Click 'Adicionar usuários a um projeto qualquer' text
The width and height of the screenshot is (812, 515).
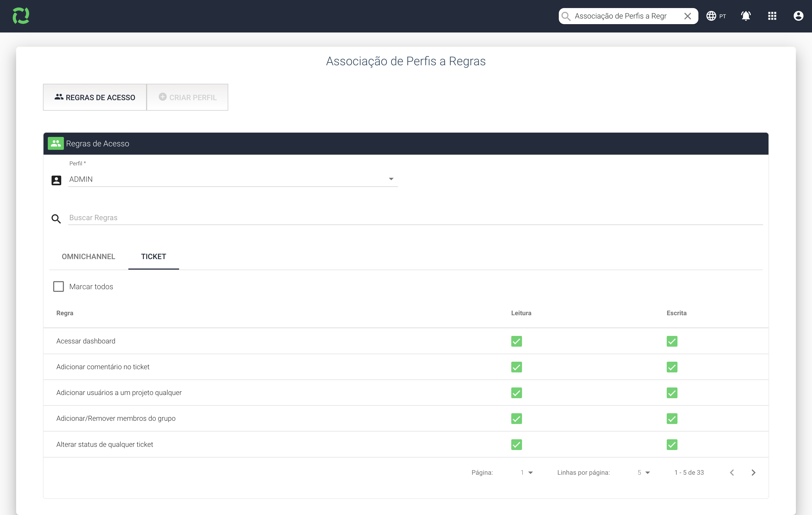click(x=119, y=393)
